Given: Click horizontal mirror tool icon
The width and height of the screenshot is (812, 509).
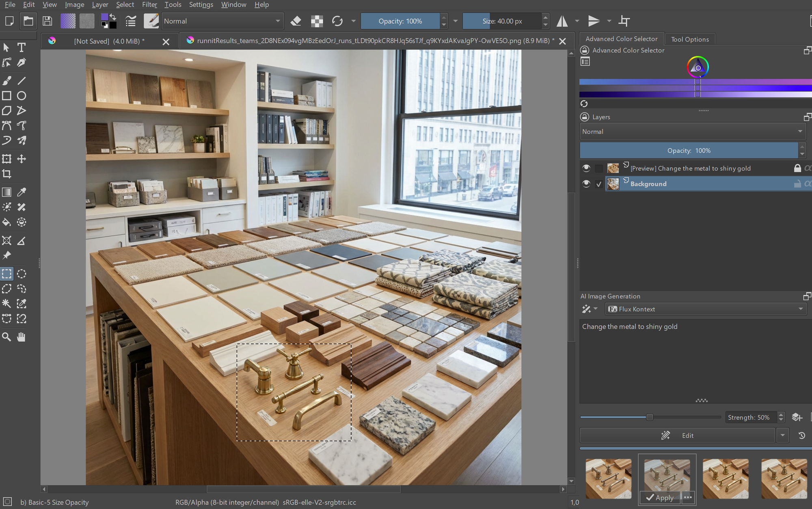Looking at the screenshot, I should pyautogui.click(x=562, y=21).
